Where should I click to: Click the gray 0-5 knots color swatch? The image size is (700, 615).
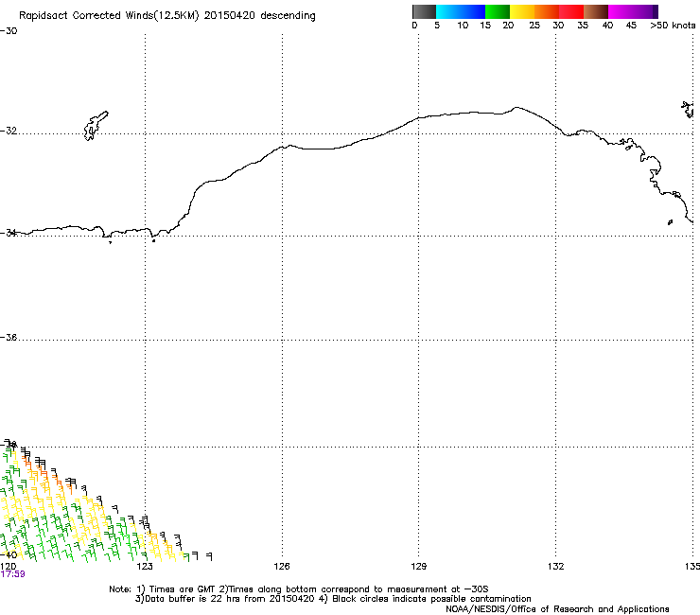[424, 11]
